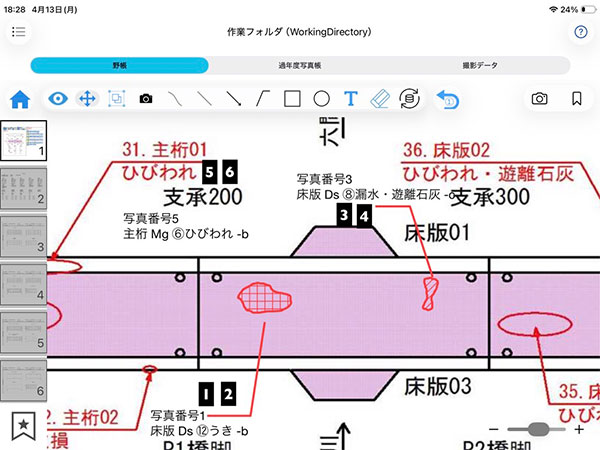This screenshot has height=450, width=600.
Task: Select the red striped crack mark
Action: click(430, 293)
